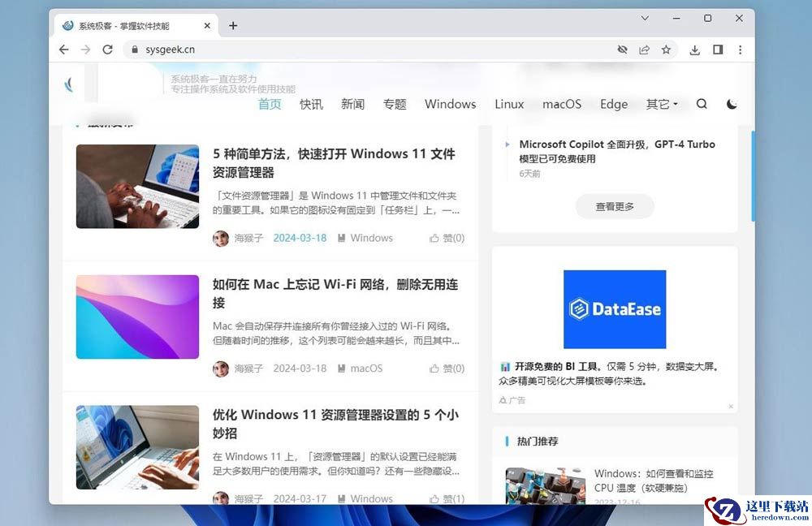Open article 优化 Windows 11 资源管理器设置的 5 个小妙招
812x526 pixels.
tap(335, 424)
